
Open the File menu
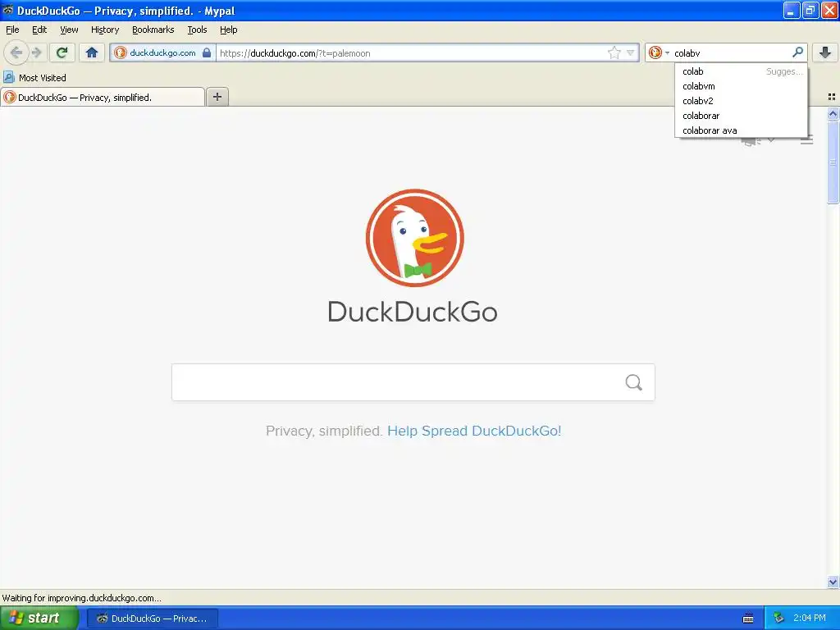pos(12,30)
